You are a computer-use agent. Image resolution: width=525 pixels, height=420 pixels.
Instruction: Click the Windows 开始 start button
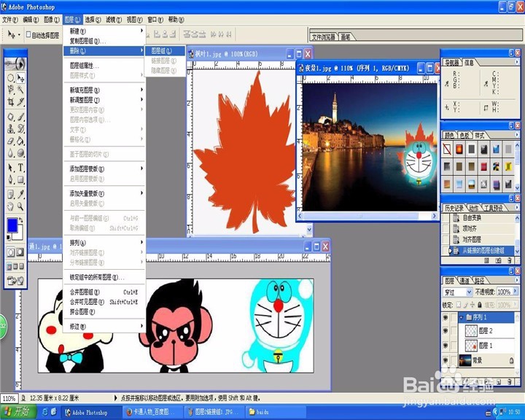click(17, 412)
